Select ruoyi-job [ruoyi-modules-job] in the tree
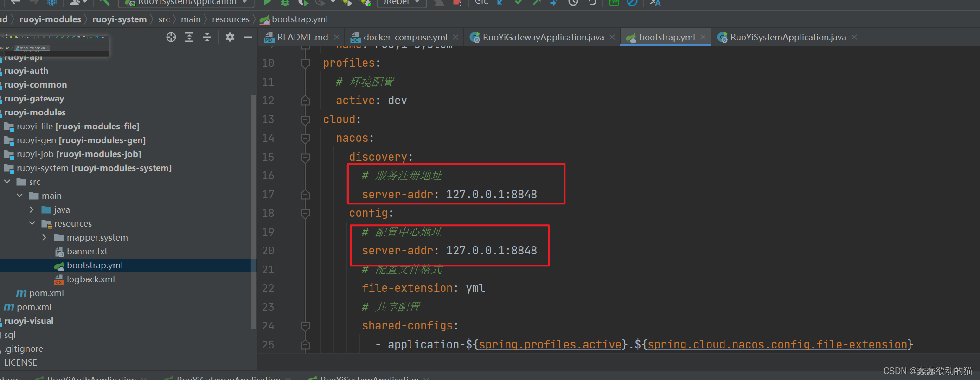 (x=78, y=154)
